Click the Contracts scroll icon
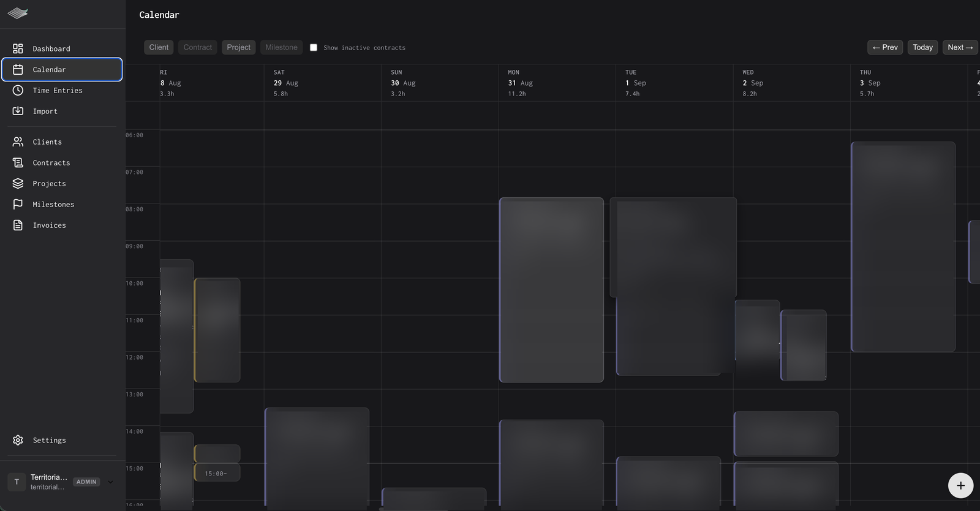 click(x=18, y=162)
